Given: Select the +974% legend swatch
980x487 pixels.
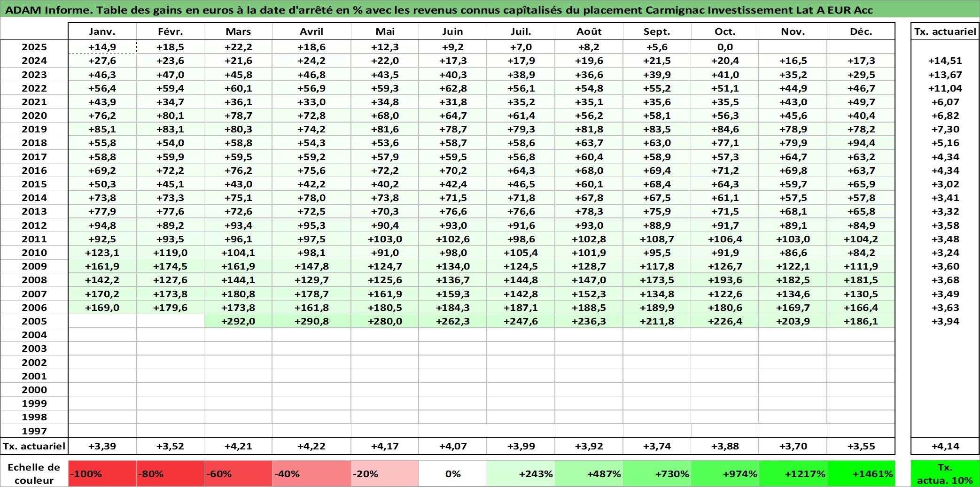Looking at the screenshot, I should (725, 473).
